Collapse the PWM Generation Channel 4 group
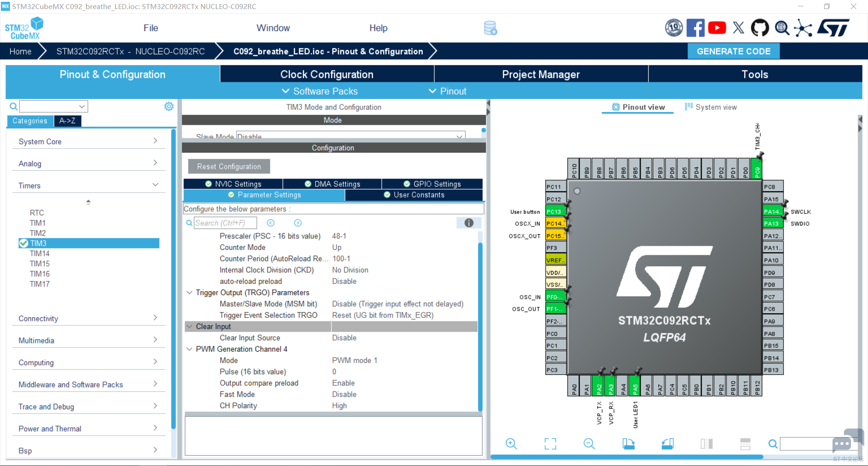This screenshot has height=466, width=868. pyautogui.click(x=189, y=349)
